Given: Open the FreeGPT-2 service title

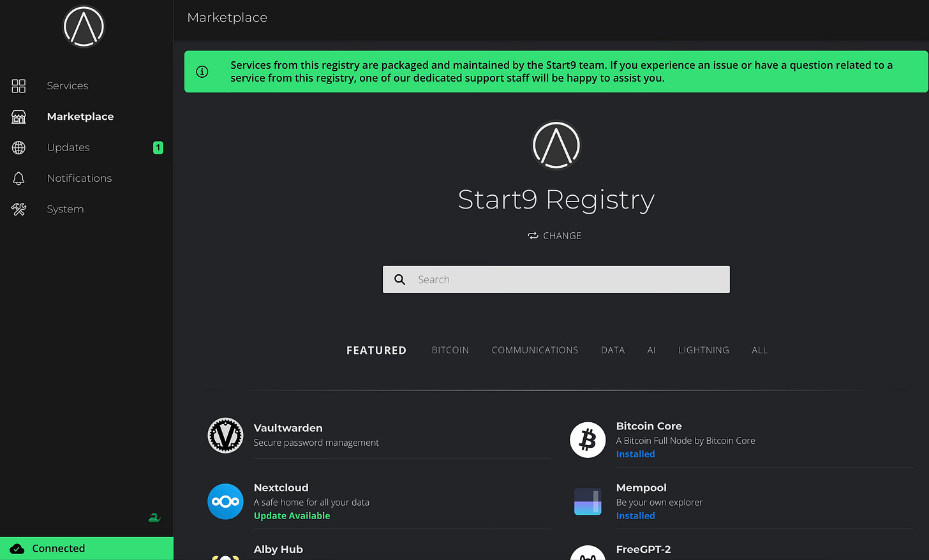Looking at the screenshot, I should pos(644,550).
